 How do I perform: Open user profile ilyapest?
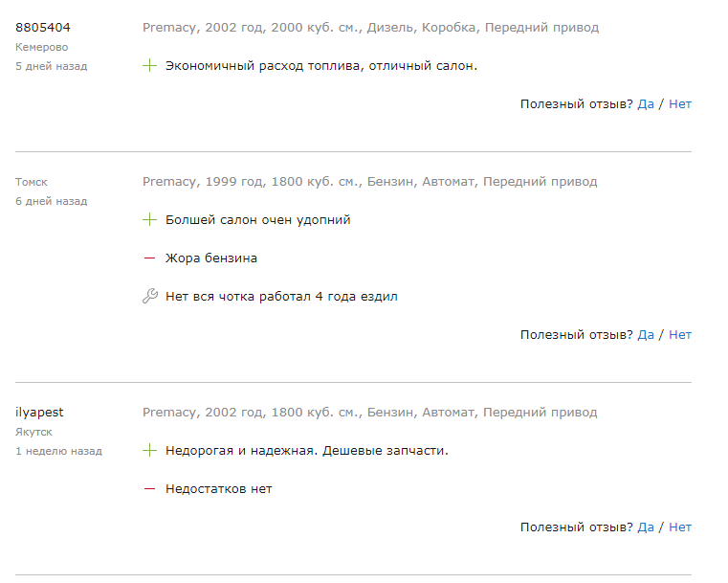coord(39,412)
